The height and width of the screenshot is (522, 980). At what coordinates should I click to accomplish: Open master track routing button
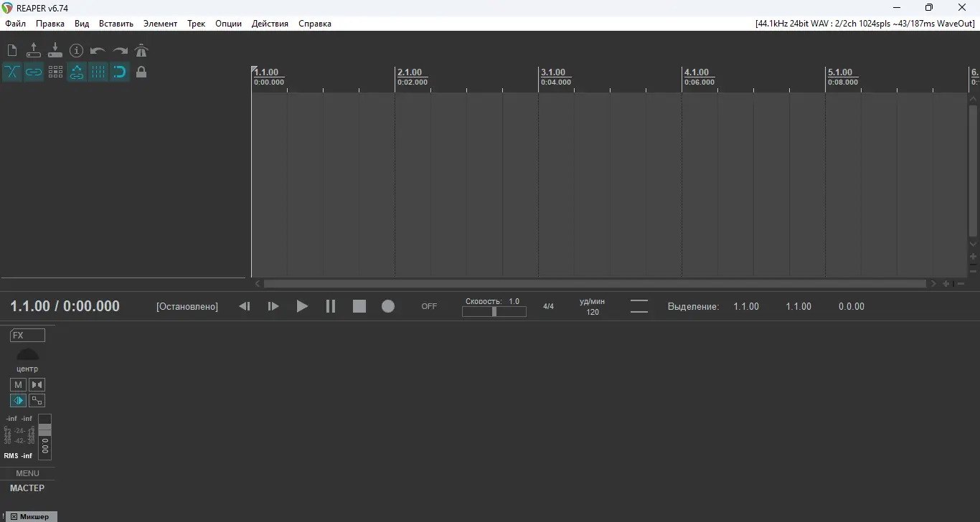[x=37, y=401]
